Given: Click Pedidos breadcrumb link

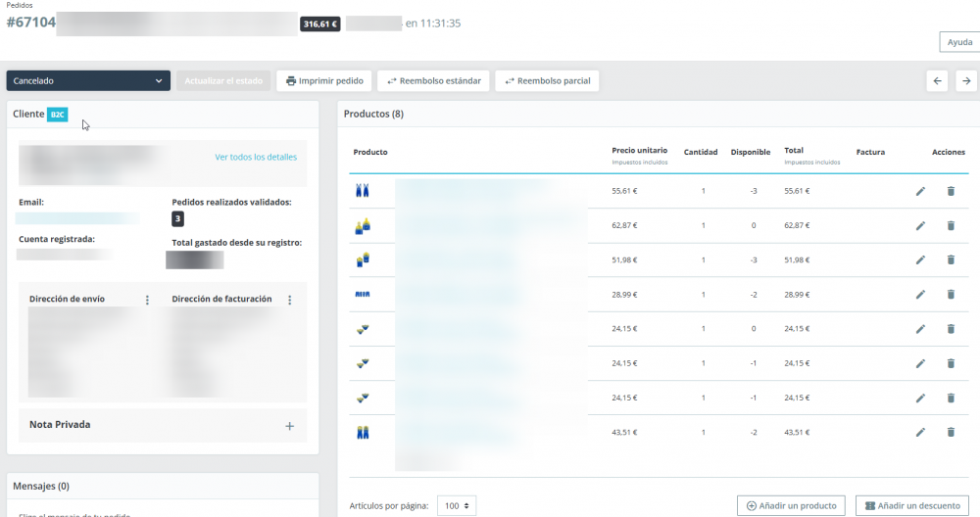Looking at the screenshot, I should (x=20, y=5).
